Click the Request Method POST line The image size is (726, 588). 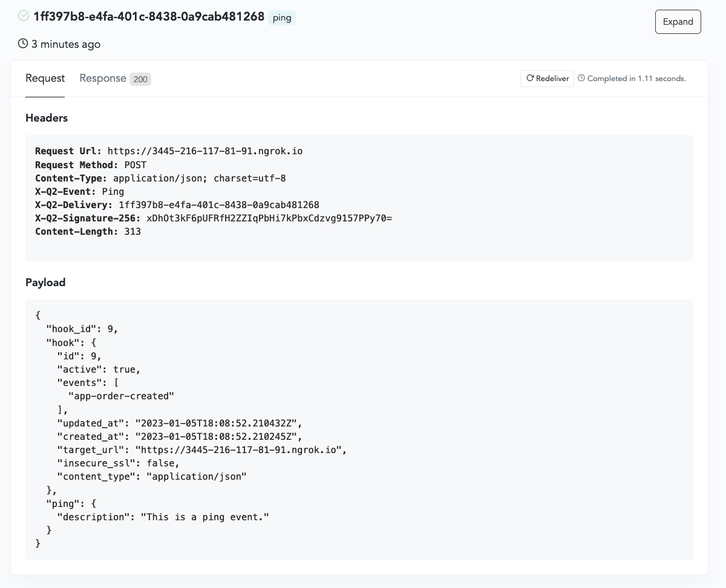91,165
